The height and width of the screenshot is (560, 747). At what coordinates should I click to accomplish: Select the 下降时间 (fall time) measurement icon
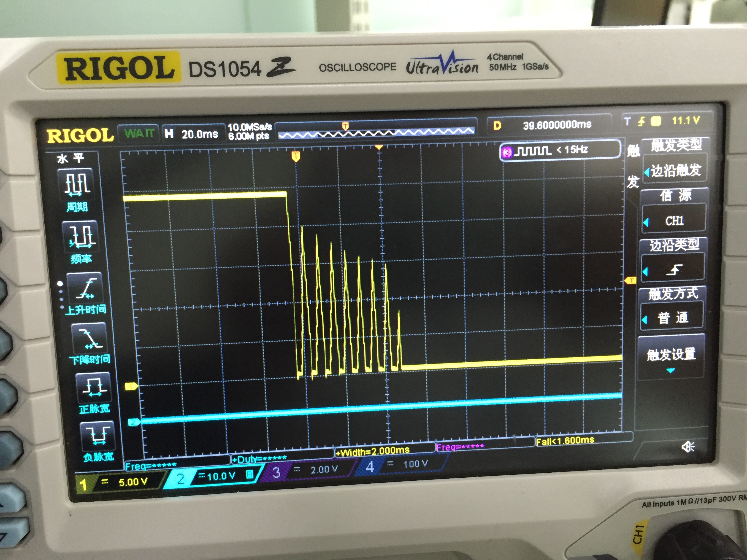pos(90,339)
